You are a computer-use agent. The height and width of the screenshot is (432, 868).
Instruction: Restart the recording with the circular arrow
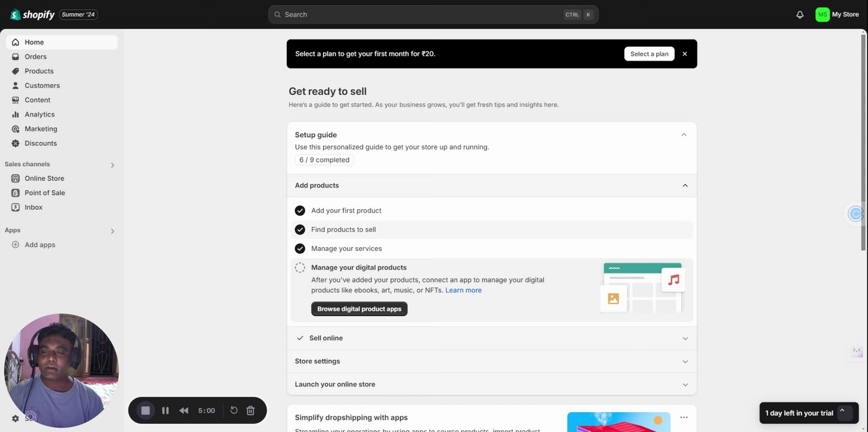234,410
